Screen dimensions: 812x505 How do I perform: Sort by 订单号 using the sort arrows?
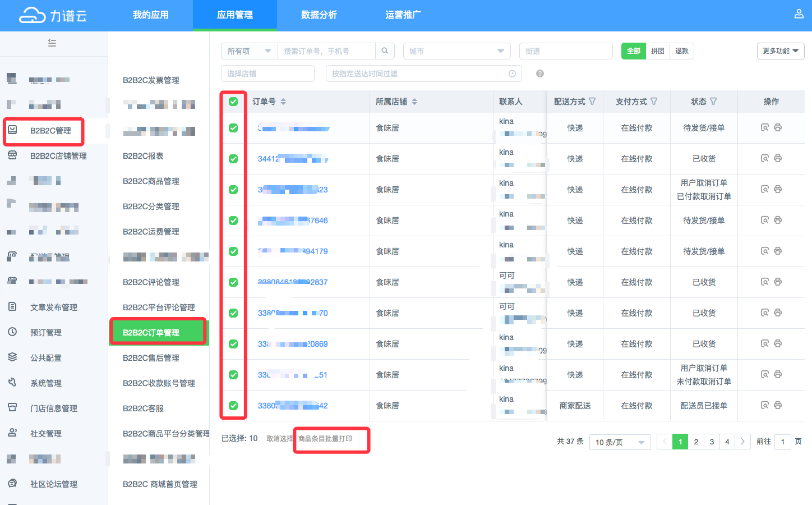(283, 102)
